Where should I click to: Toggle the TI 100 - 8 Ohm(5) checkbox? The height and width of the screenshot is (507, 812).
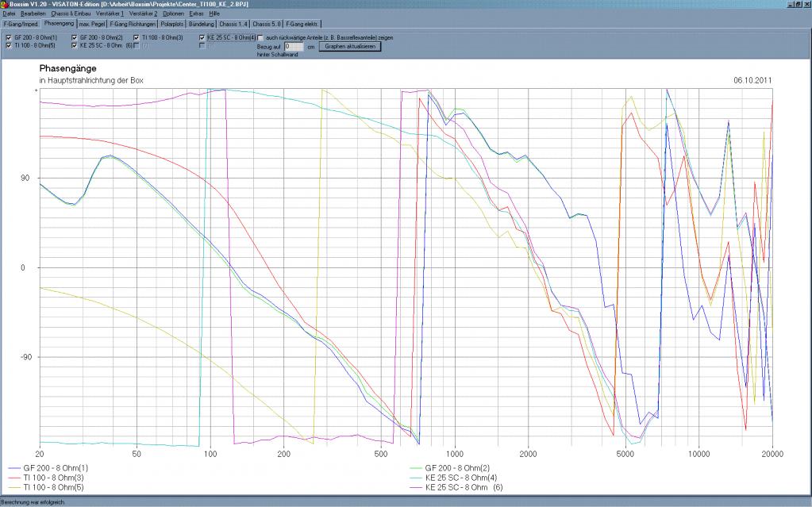coord(8,45)
